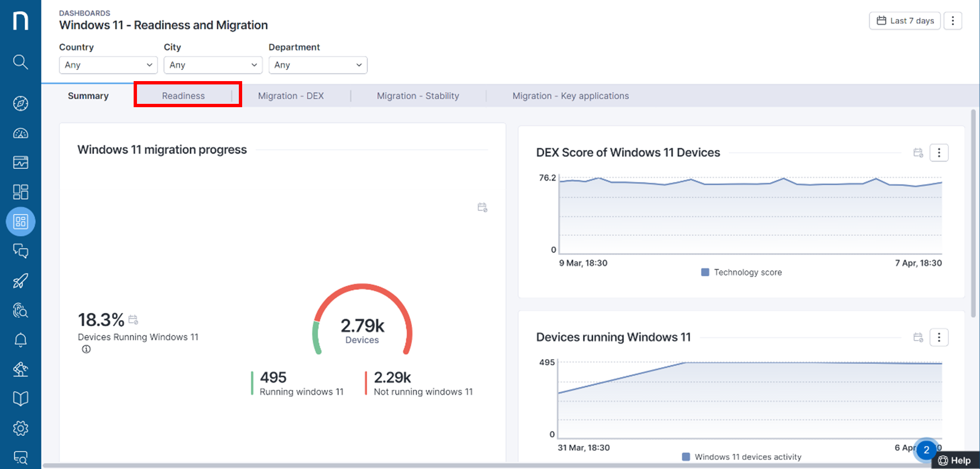
Task: Click the rocket icon in sidebar
Action: point(20,281)
